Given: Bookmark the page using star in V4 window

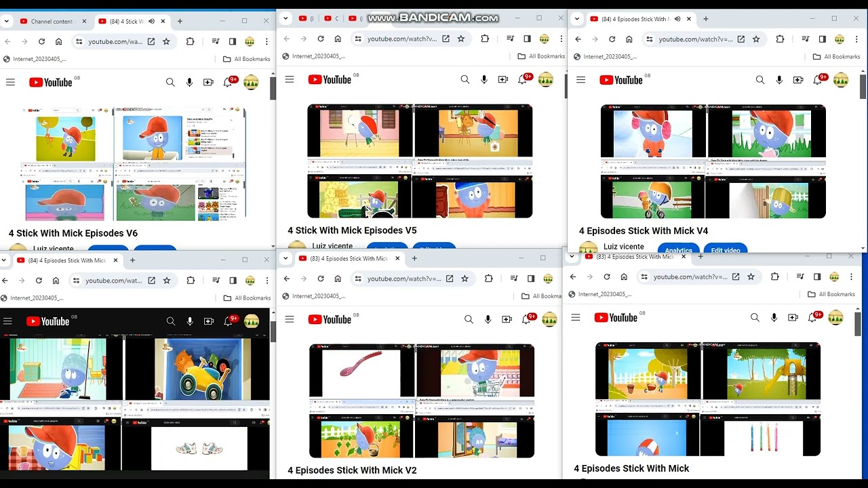Looking at the screenshot, I should [x=756, y=39].
